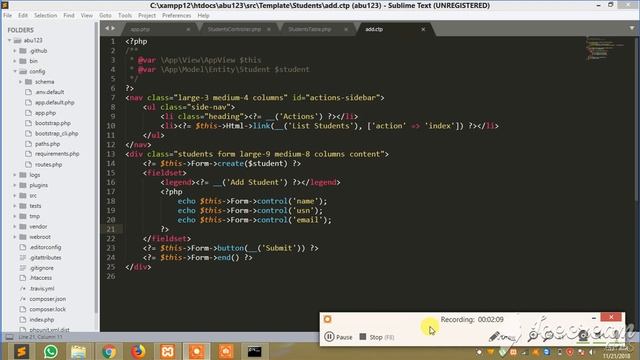Minimize the recording toolbar window
This screenshot has height=360, width=640.
[594, 318]
